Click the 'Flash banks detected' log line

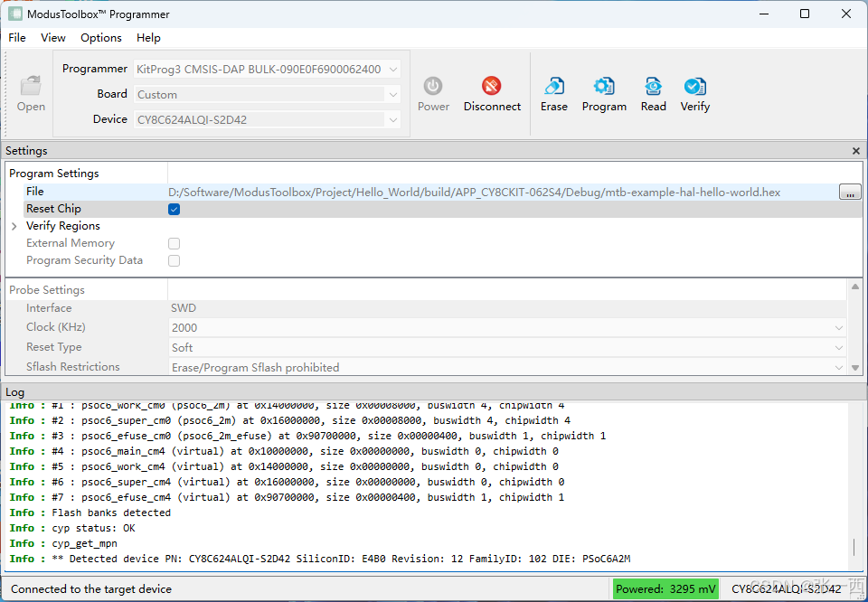[90, 513]
